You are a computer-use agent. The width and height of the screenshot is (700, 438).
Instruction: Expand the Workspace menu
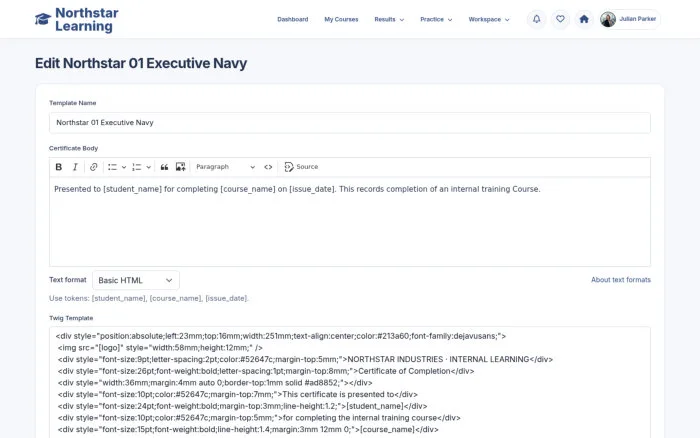pos(489,19)
